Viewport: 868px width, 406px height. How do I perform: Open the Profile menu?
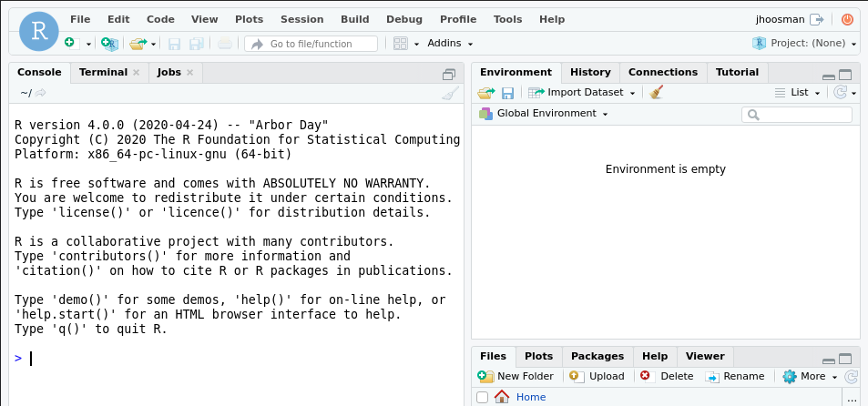pyautogui.click(x=458, y=19)
